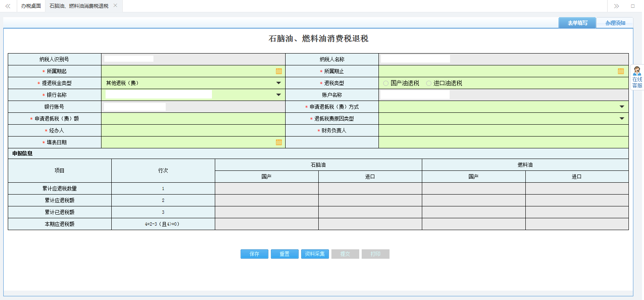
Task: Select 国产油退税 radio button
Action: tap(386, 83)
